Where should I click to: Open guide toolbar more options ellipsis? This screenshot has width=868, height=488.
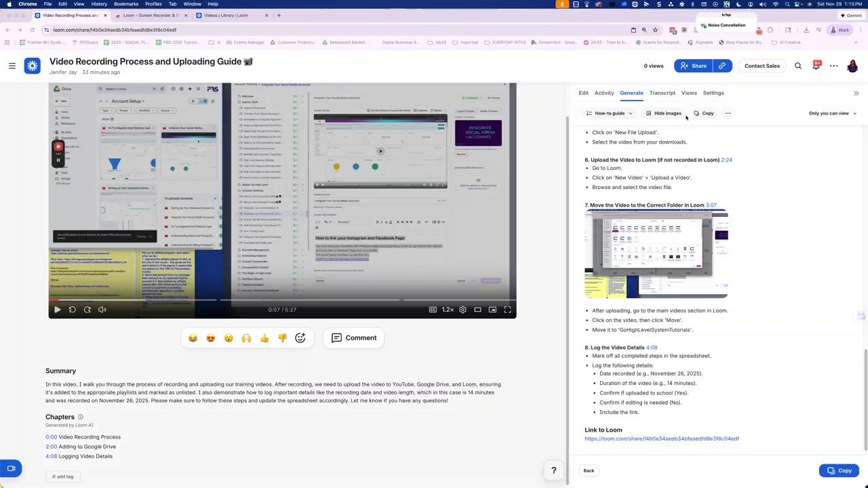[x=728, y=113]
